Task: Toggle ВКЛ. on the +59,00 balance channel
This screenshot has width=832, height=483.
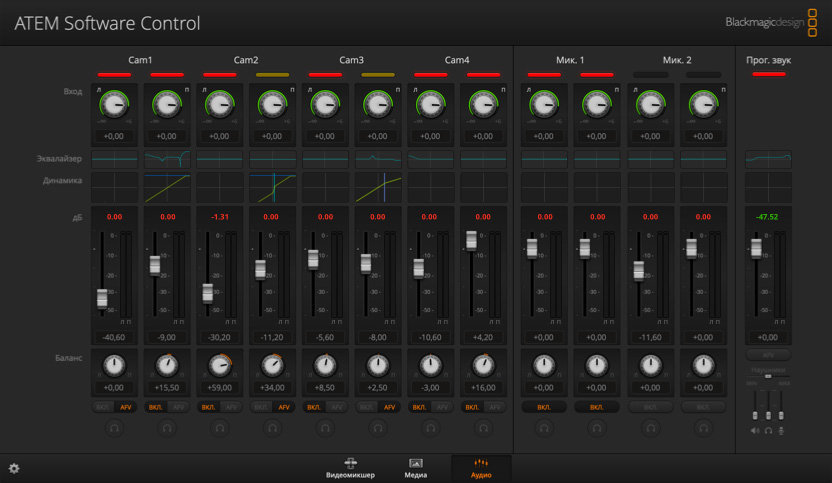Action: point(208,407)
